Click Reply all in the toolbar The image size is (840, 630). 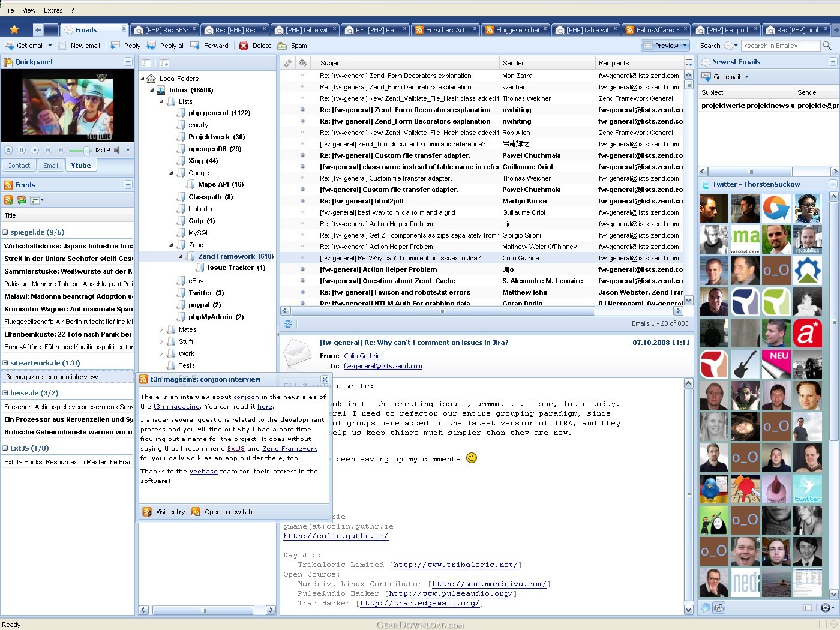[165, 46]
